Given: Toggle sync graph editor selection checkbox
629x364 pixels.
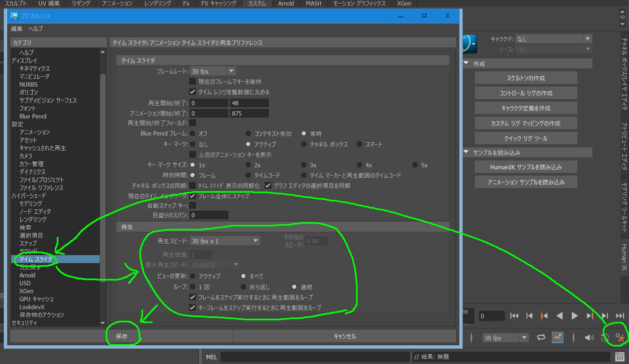Looking at the screenshot, I should point(268,185).
